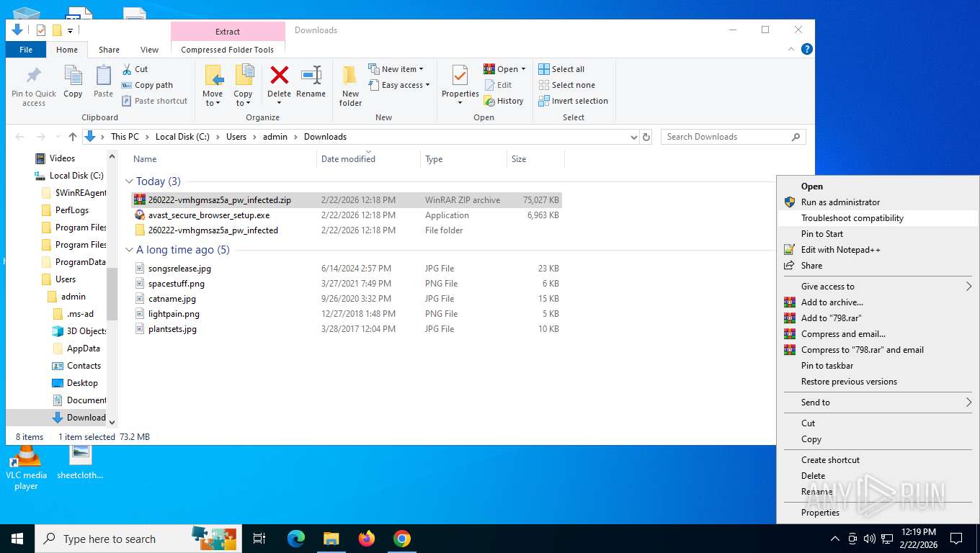Click the History ribbon button
This screenshot has height=553, width=980.
tap(504, 101)
